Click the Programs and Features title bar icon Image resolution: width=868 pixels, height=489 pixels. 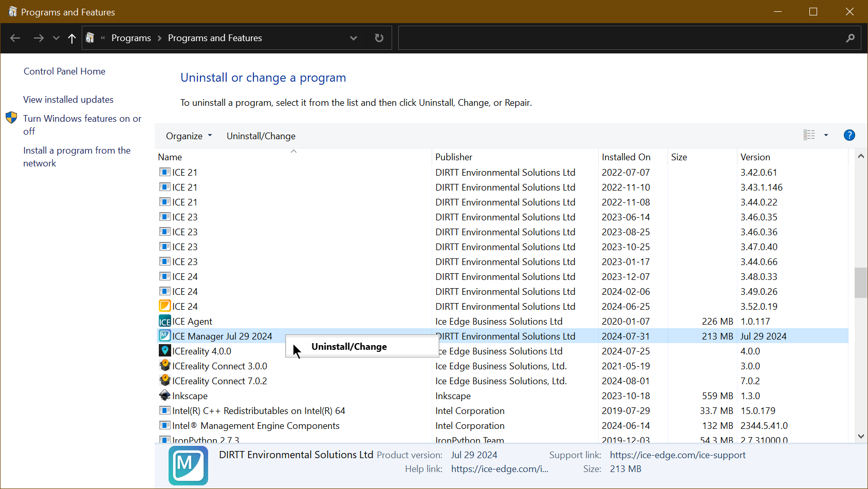tap(12, 11)
